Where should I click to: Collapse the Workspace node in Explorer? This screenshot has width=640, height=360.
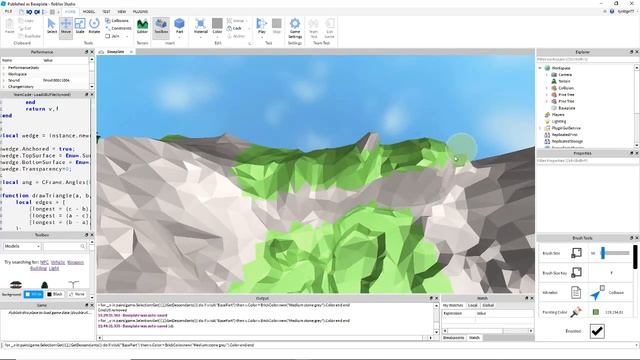pos(540,68)
